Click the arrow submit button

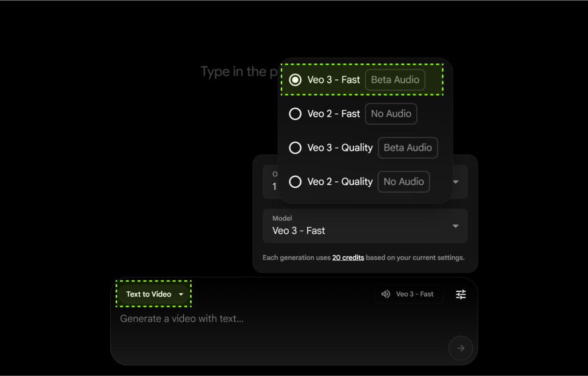click(461, 348)
